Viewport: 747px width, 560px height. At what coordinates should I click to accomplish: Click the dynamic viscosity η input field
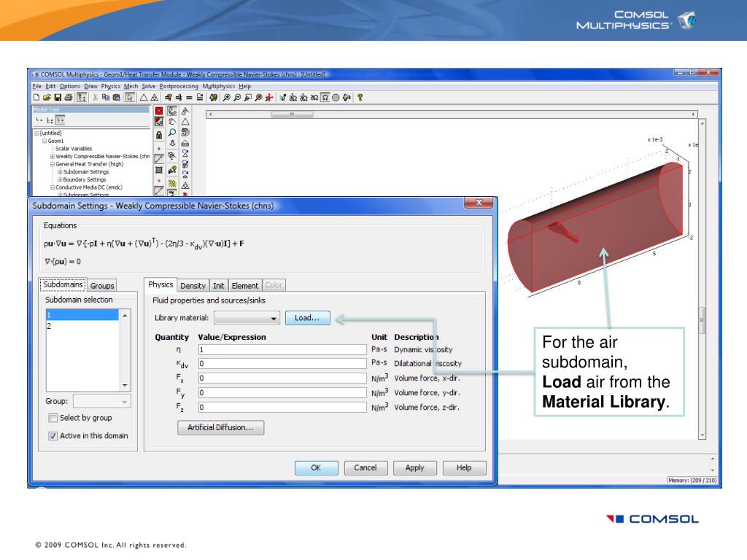(x=282, y=349)
